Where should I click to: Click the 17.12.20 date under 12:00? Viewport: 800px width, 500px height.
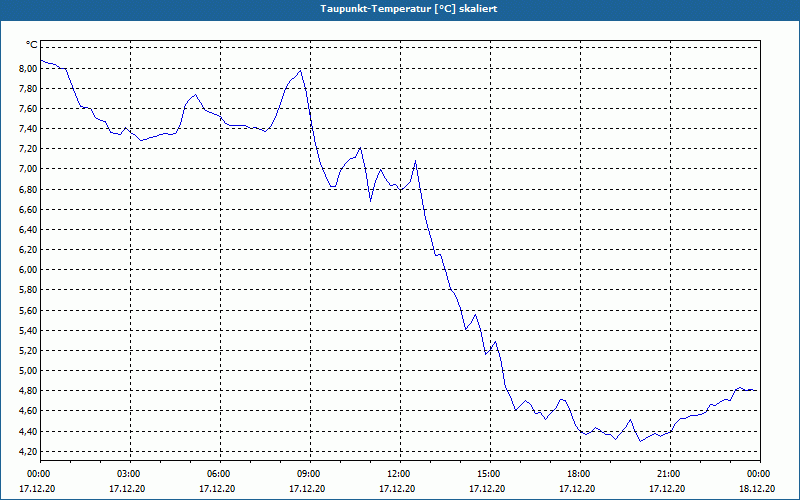click(397, 488)
